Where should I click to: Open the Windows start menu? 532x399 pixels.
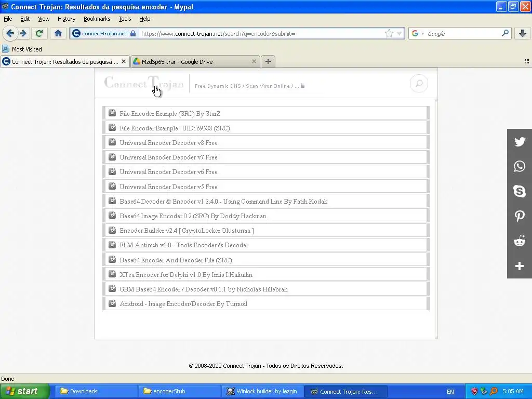pyautogui.click(x=24, y=391)
